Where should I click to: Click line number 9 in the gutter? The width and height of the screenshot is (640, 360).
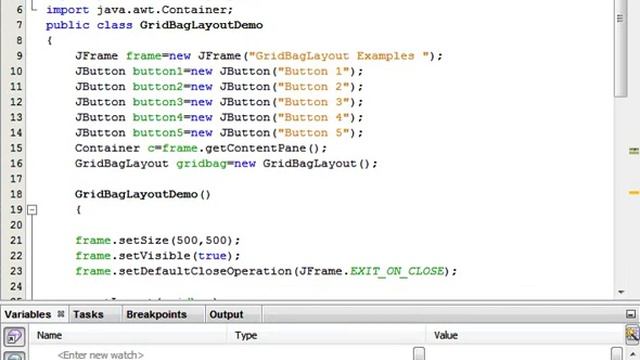(19, 56)
